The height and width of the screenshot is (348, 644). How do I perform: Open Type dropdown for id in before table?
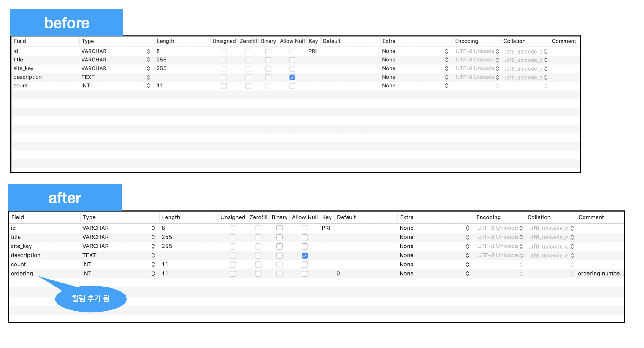[x=148, y=51]
